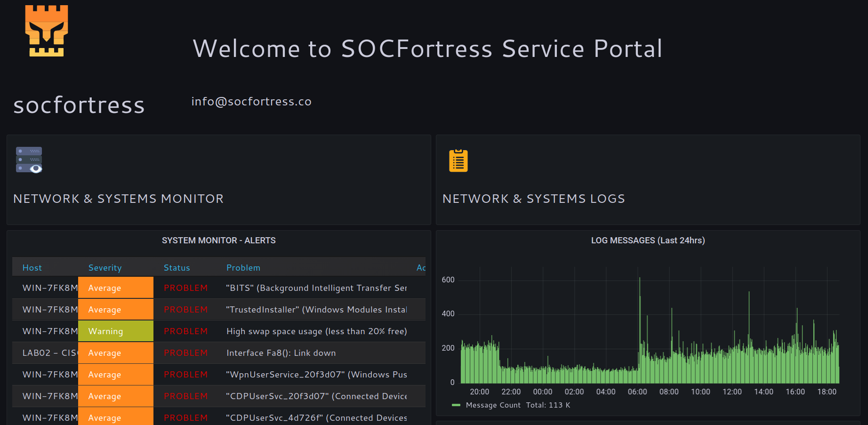Open NETWORK & SYSTEMS LOGS link

pos(533,199)
